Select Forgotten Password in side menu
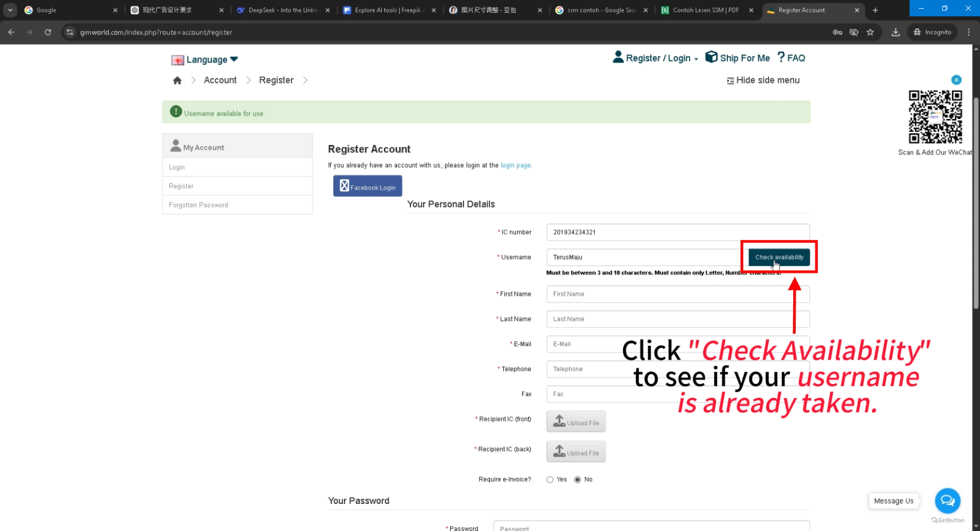980x531 pixels. [199, 205]
